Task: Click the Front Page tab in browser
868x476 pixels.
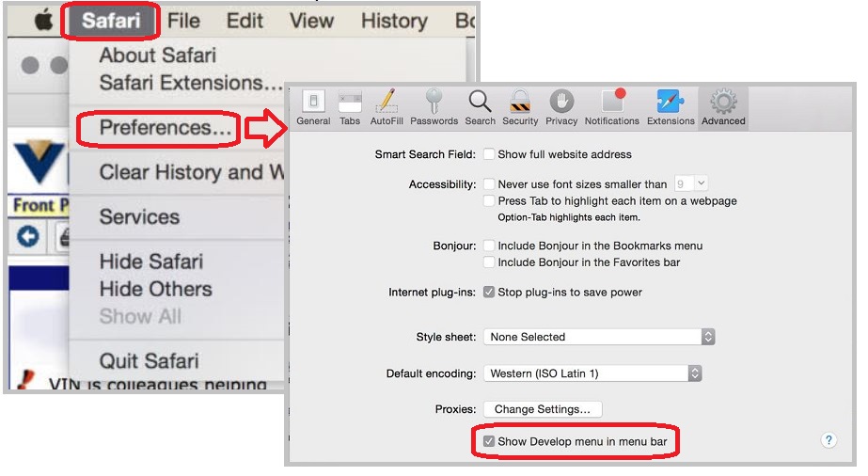Action: pos(39,205)
